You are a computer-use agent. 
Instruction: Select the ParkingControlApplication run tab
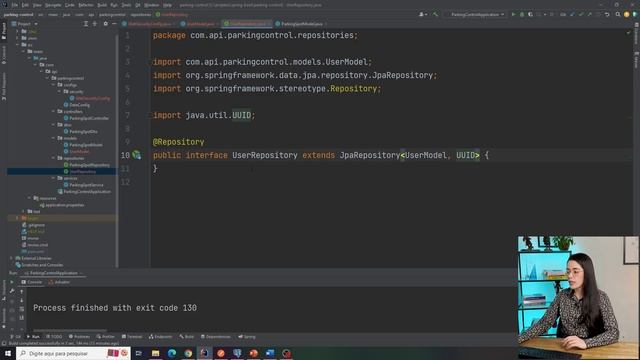(53, 273)
